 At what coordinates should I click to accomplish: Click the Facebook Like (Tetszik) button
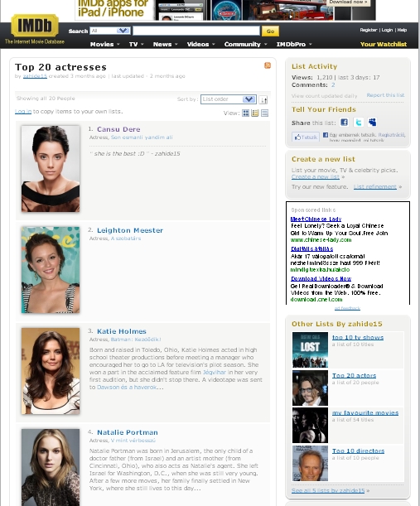306,137
